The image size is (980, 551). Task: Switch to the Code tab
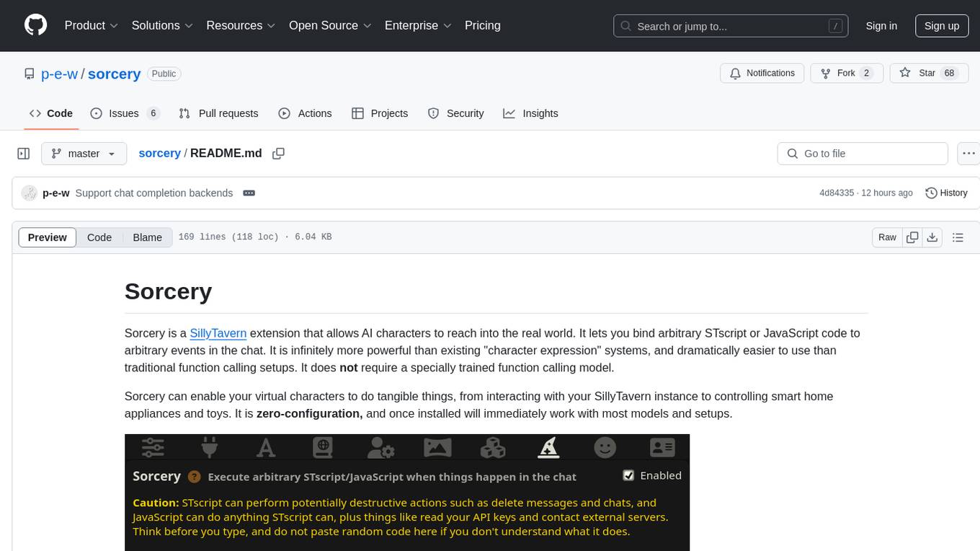51,113
